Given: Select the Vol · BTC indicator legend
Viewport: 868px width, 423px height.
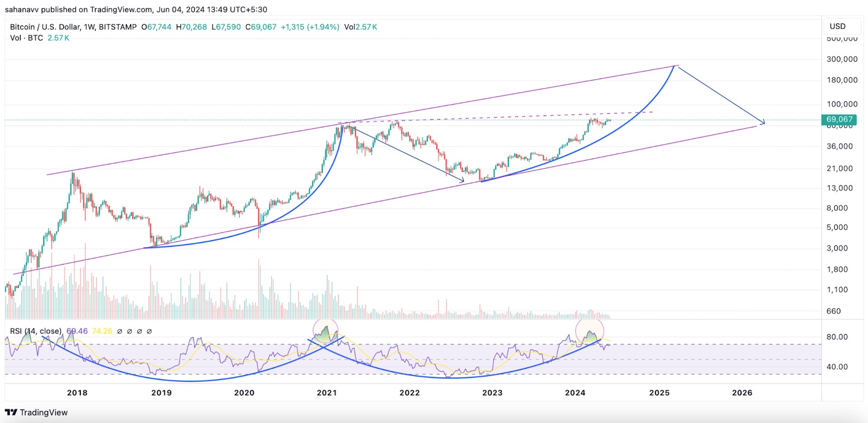Looking at the screenshot, I should pos(26,38).
